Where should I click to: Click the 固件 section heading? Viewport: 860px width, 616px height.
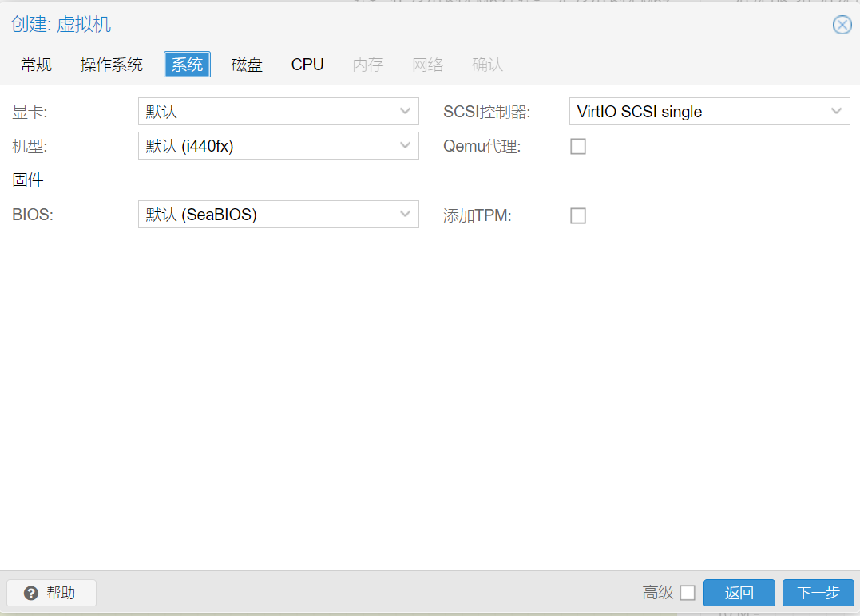point(28,180)
